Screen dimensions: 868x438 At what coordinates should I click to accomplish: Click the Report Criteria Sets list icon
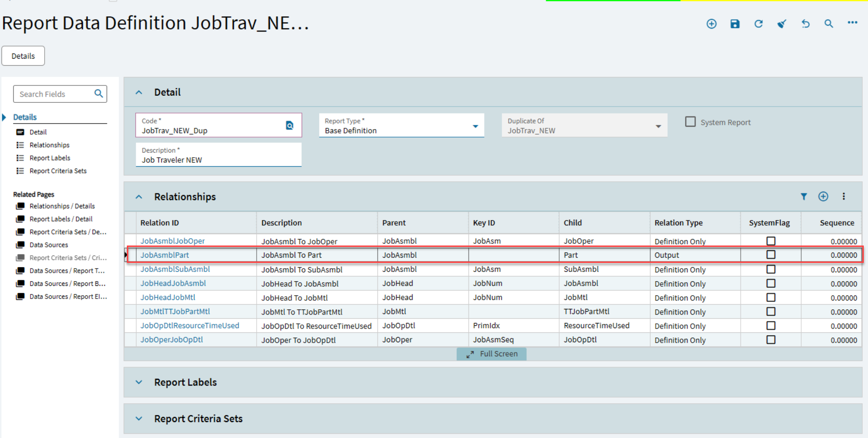(x=20, y=171)
